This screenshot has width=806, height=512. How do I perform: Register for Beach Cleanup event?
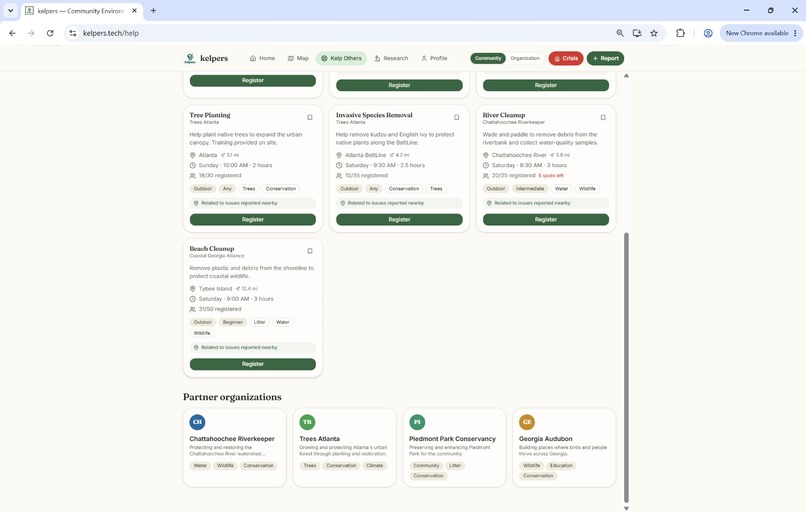[x=253, y=364]
